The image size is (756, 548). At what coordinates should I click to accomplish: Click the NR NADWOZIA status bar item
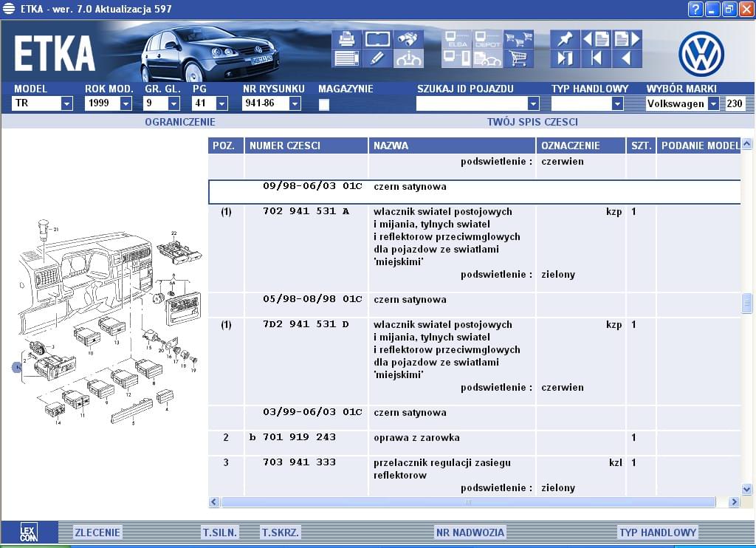click(x=470, y=532)
